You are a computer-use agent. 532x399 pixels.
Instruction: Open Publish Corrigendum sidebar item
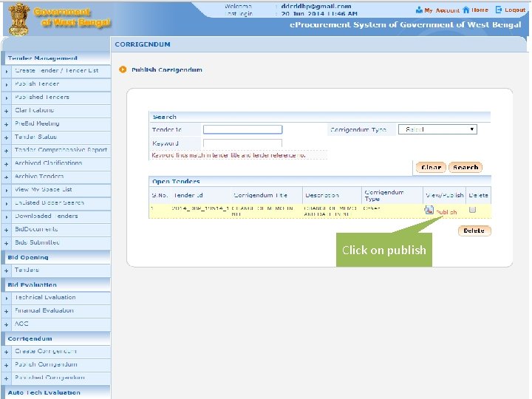click(46, 364)
